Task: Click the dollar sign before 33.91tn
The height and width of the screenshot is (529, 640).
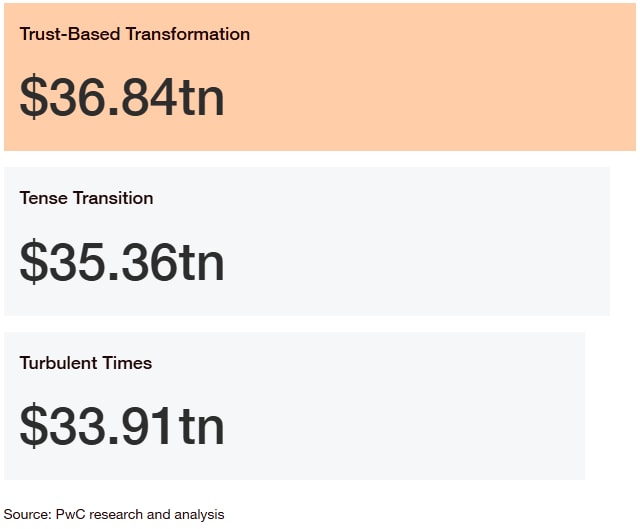Action: click(33, 426)
